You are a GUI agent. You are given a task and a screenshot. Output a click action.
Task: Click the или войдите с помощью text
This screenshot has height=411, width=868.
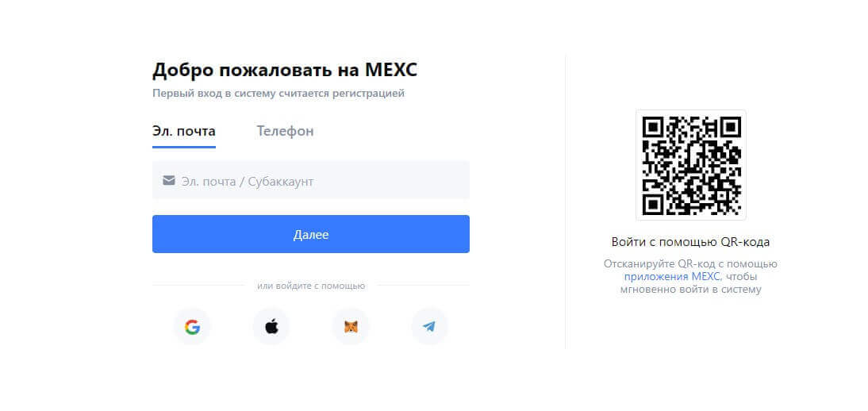tap(311, 286)
